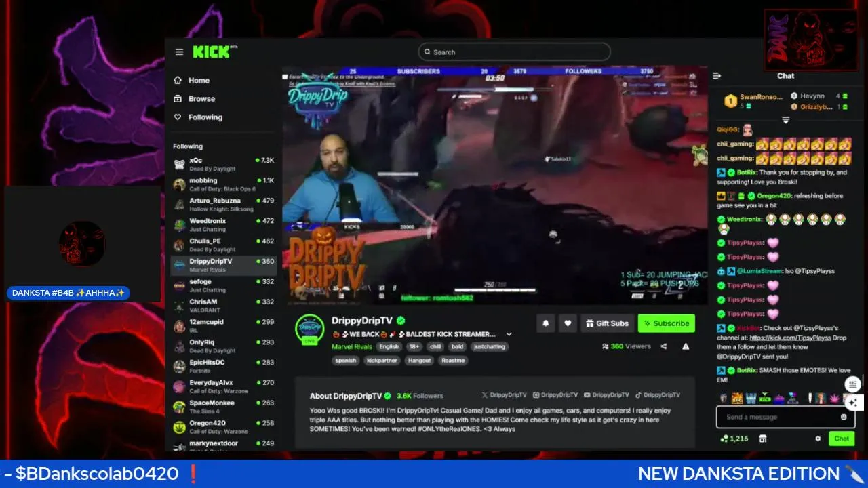Image resolution: width=868 pixels, height=488 pixels.
Task: Follow channel with heart button
Action: [x=568, y=323]
